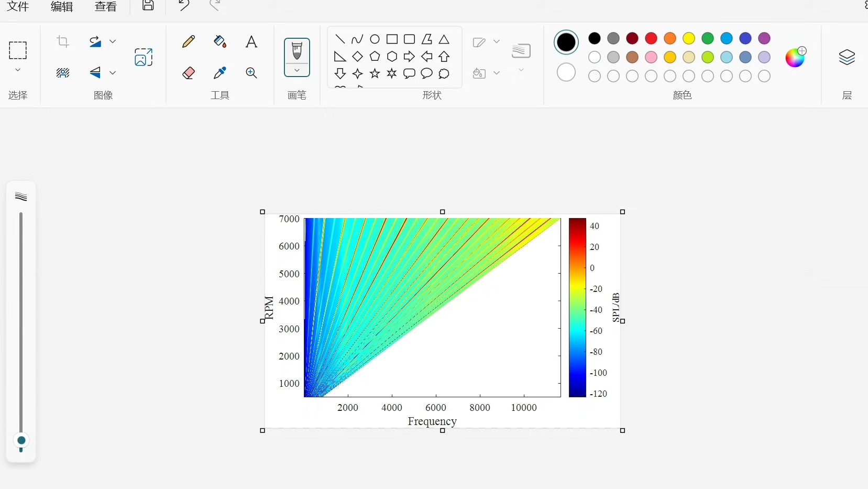Screen dimensions: 868x489
Task: Expand the brushes dropdown under 画笔
Action: (297, 70)
